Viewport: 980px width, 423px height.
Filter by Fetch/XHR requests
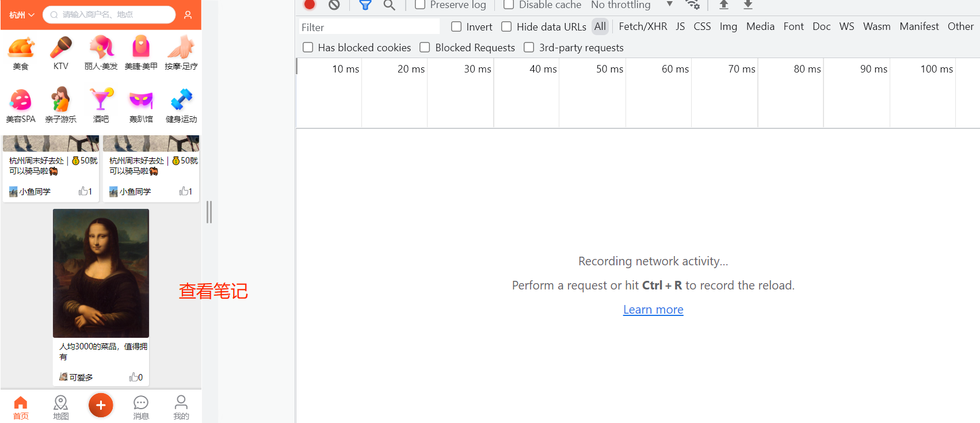(643, 26)
